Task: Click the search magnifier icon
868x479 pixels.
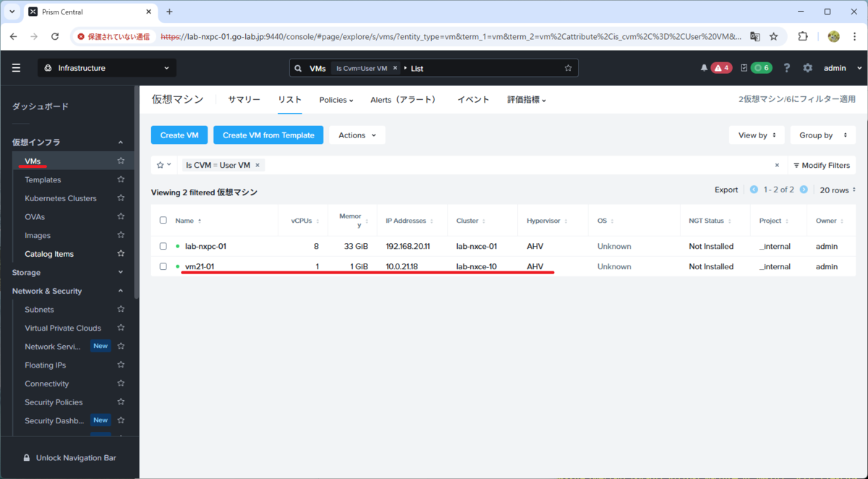Action: tap(298, 68)
